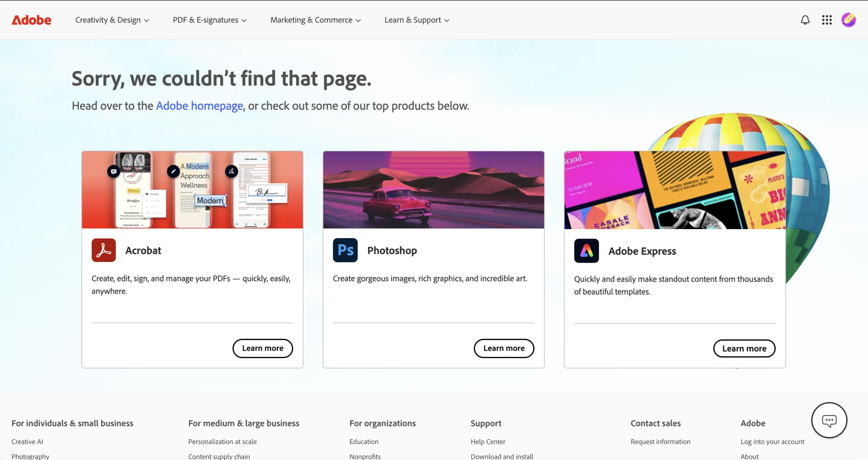868x460 pixels.
Task: Open the Photography footer link
Action: click(30, 456)
